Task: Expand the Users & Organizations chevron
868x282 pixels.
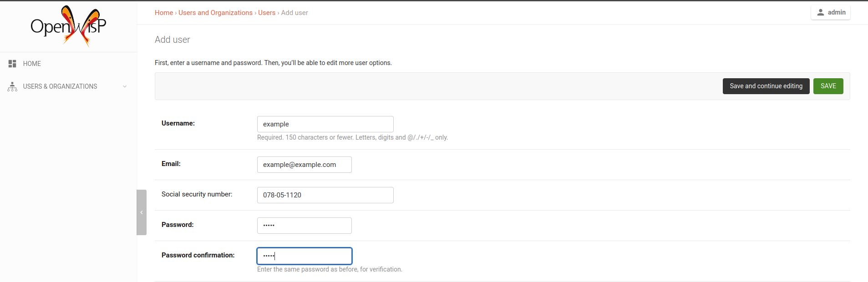Action: pyautogui.click(x=125, y=86)
